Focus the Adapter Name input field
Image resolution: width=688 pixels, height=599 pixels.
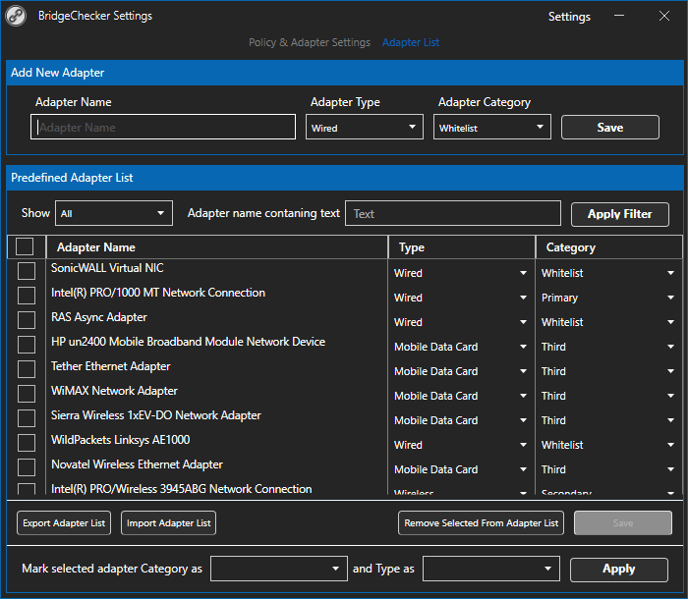[163, 127]
